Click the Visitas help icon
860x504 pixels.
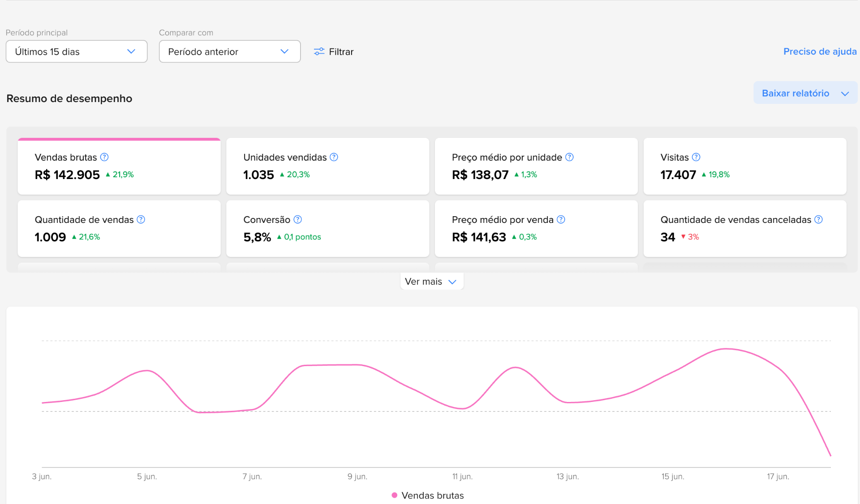tap(696, 157)
